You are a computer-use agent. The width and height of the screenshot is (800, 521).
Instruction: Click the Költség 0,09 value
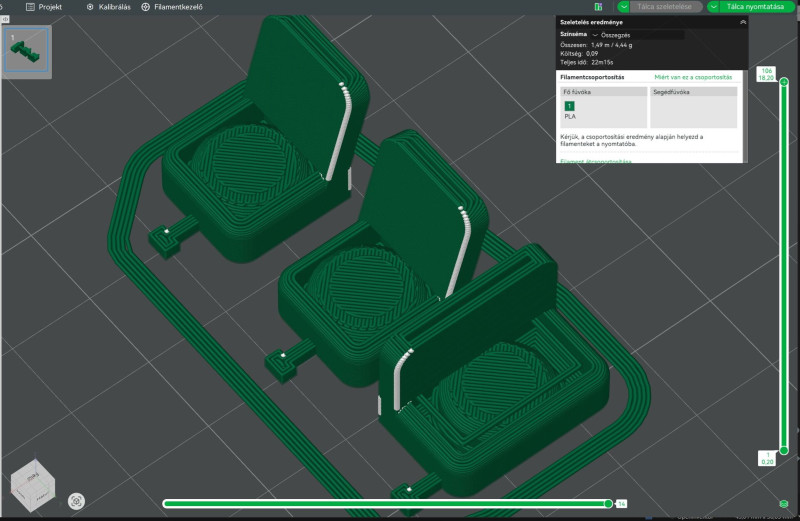tap(592, 54)
